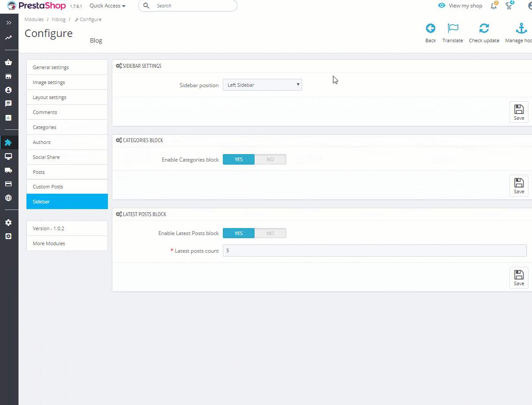The image size is (532, 405).
Task: Open the Posts tab
Action: coord(67,172)
